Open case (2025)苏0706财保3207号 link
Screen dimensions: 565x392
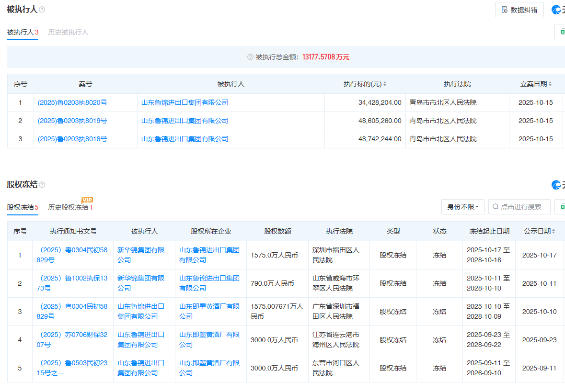pos(72,340)
